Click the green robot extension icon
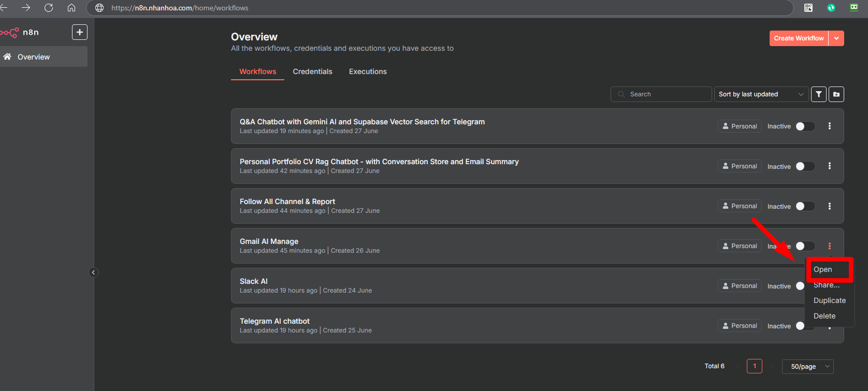 tap(854, 8)
